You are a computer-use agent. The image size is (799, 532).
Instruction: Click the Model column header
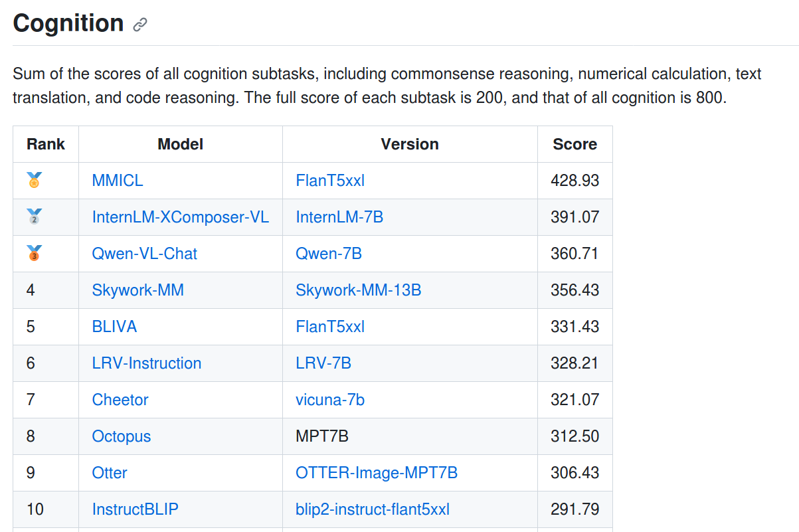point(181,144)
